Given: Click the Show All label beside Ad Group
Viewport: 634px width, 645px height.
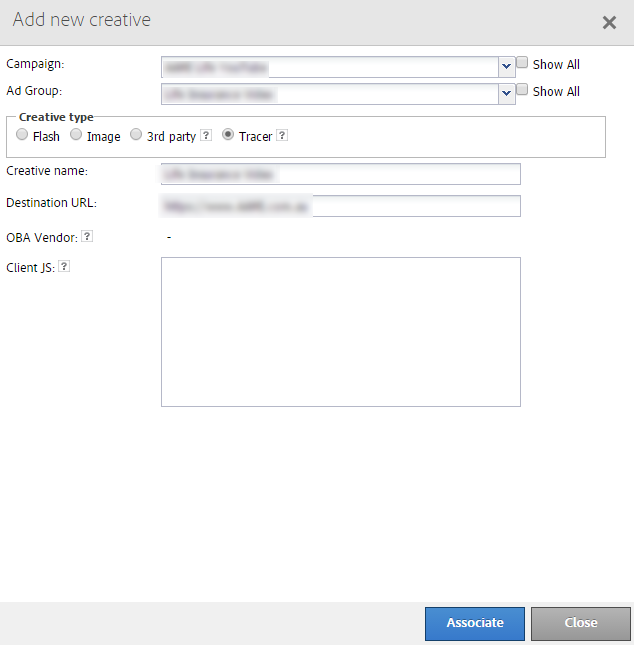Looking at the screenshot, I should pos(556,92).
